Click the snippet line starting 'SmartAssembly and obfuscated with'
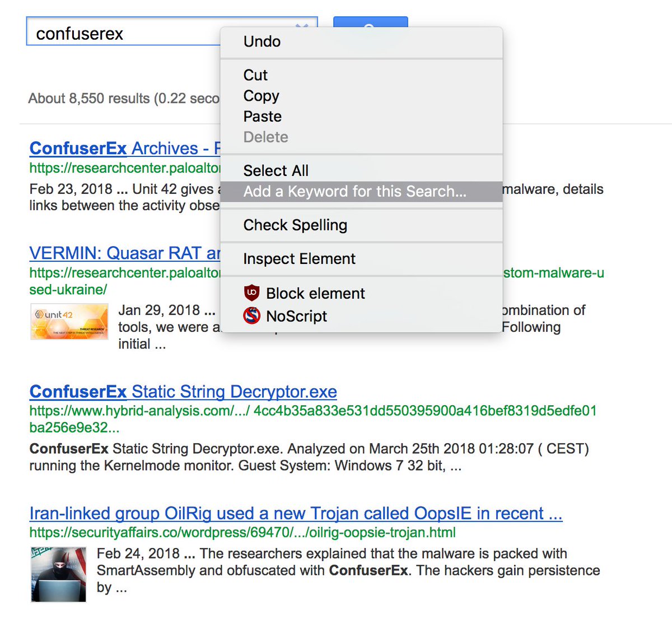This screenshot has width=672, height=617. pyautogui.click(x=348, y=570)
